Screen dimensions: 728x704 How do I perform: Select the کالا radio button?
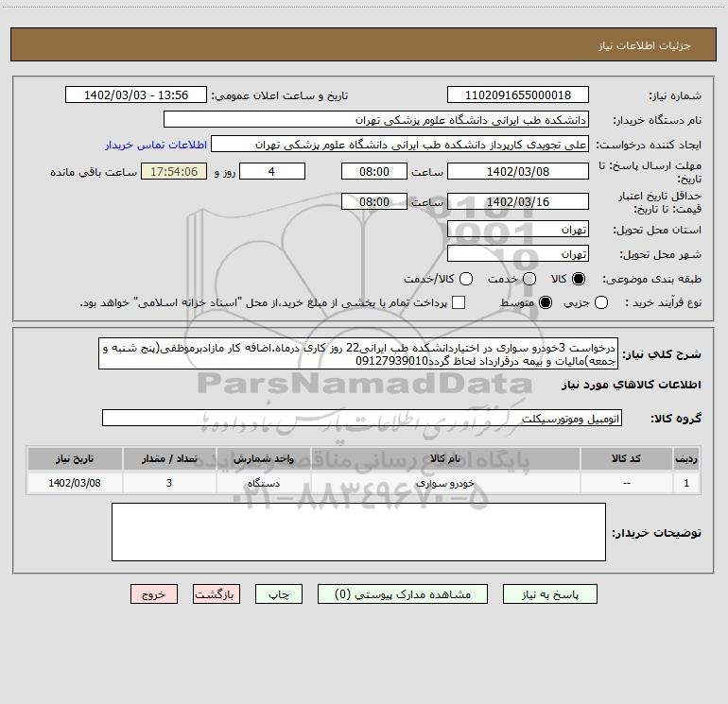579,279
